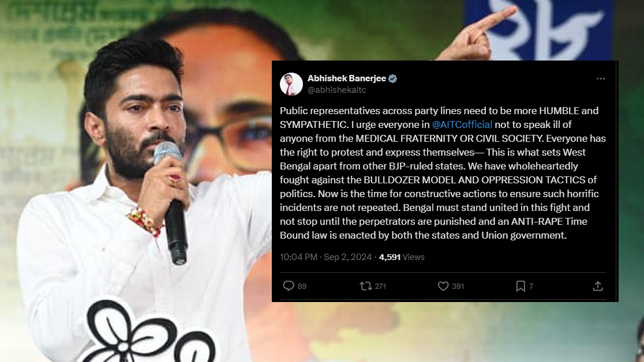Click the Abhishek Banerjee display name
Screen dimensions: 644x362
(x=347, y=78)
